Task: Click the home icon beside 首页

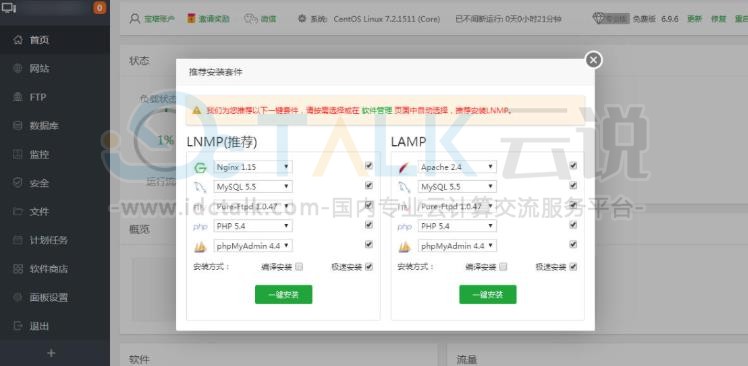Action: click(x=18, y=40)
